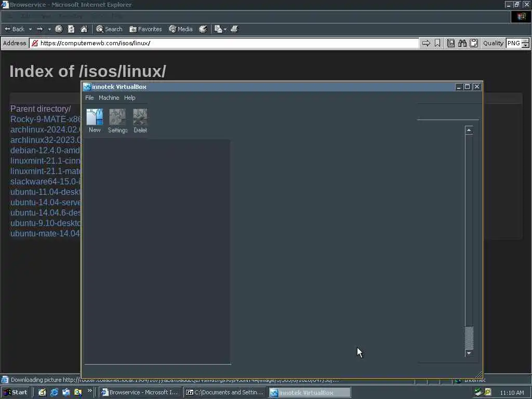This screenshot has height=399, width=532.
Task: Click the Print icon in IE toolbar
Action: point(234,29)
